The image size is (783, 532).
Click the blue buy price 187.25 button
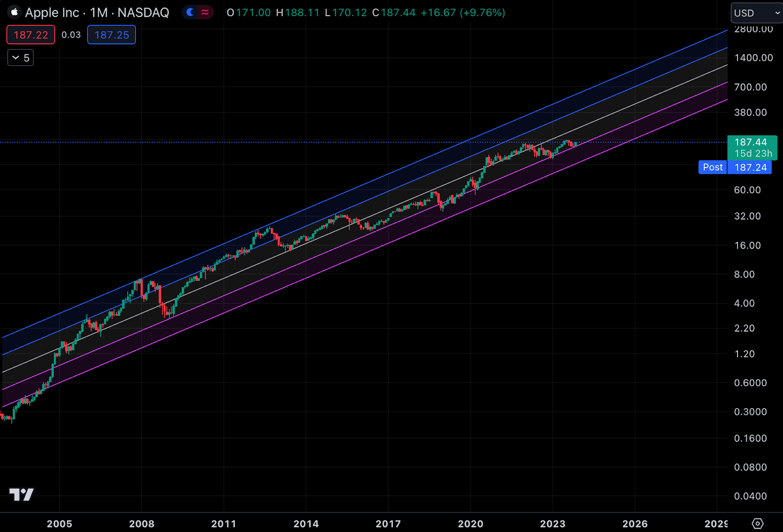(112, 35)
